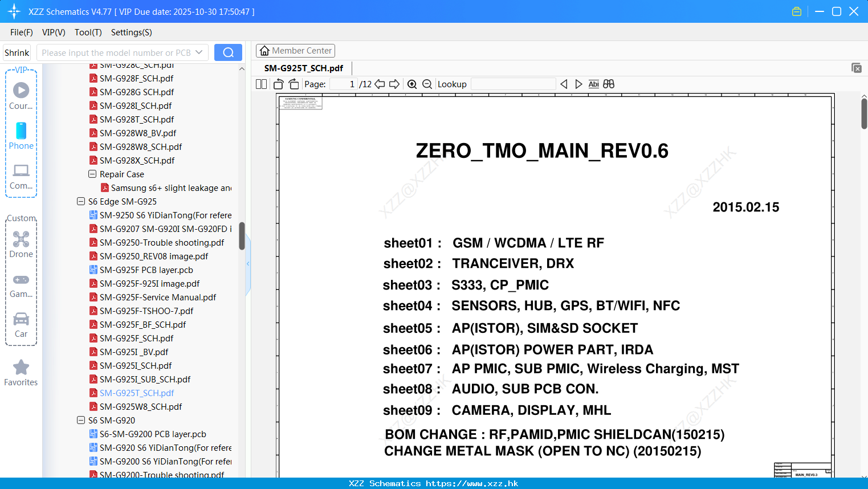Select the Car category icon
Image resolution: width=868 pixels, height=489 pixels.
tap(21, 319)
